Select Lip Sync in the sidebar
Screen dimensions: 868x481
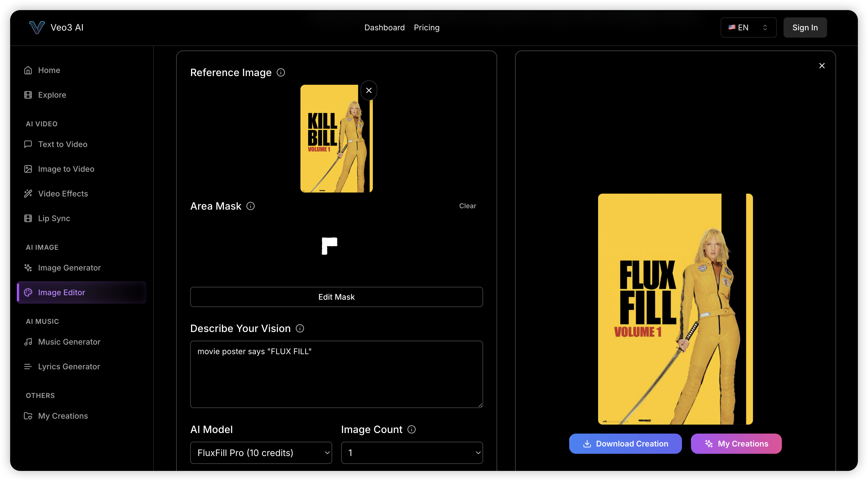pos(82,218)
